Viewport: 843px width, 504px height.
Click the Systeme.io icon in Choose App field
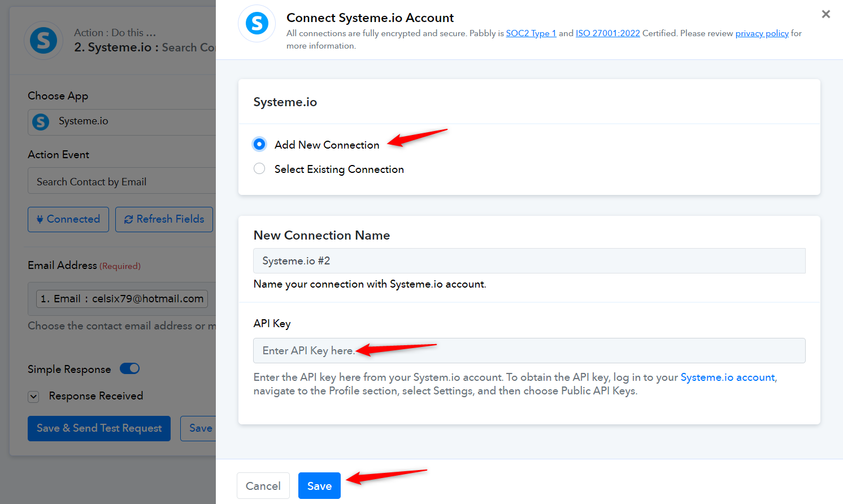pyautogui.click(x=41, y=121)
